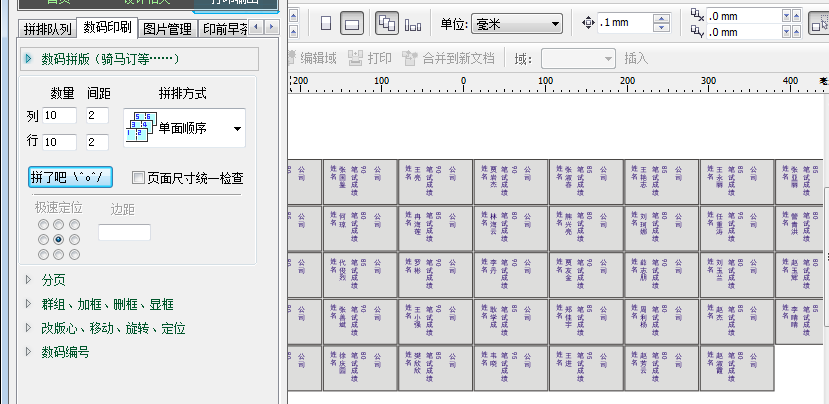Viewport: 829px width, 404px height.
Task: Select the card with name 丰晓
Action: click(x=511, y=369)
